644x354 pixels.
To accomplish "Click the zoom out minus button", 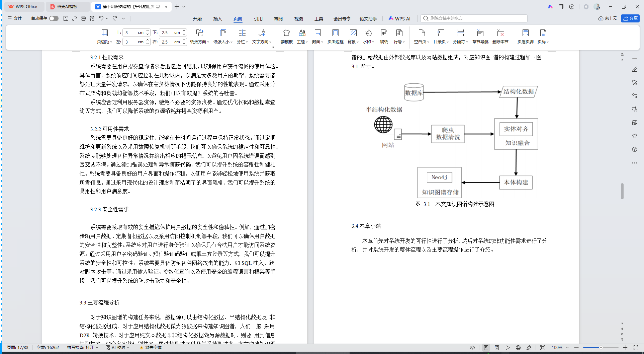I will coord(576,348).
